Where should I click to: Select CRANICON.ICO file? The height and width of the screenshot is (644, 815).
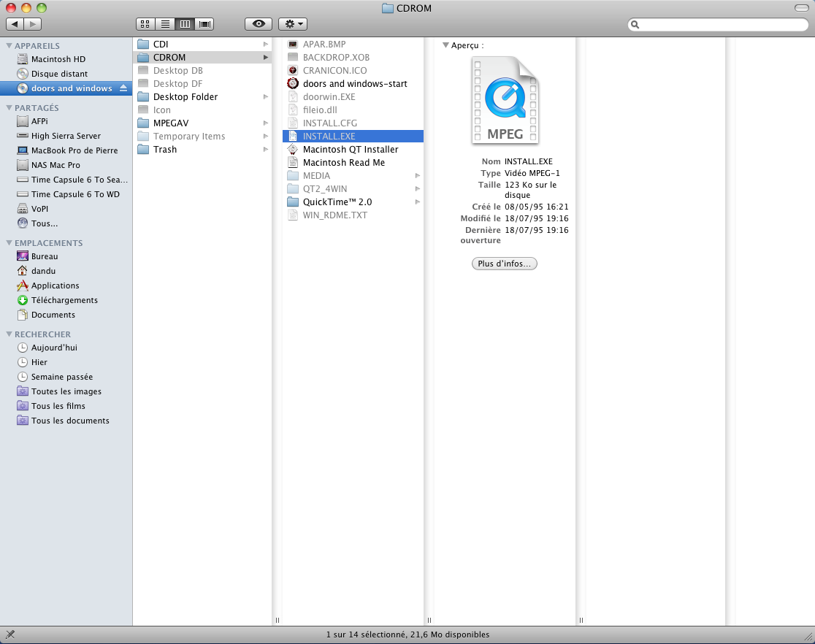click(x=353, y=70)
